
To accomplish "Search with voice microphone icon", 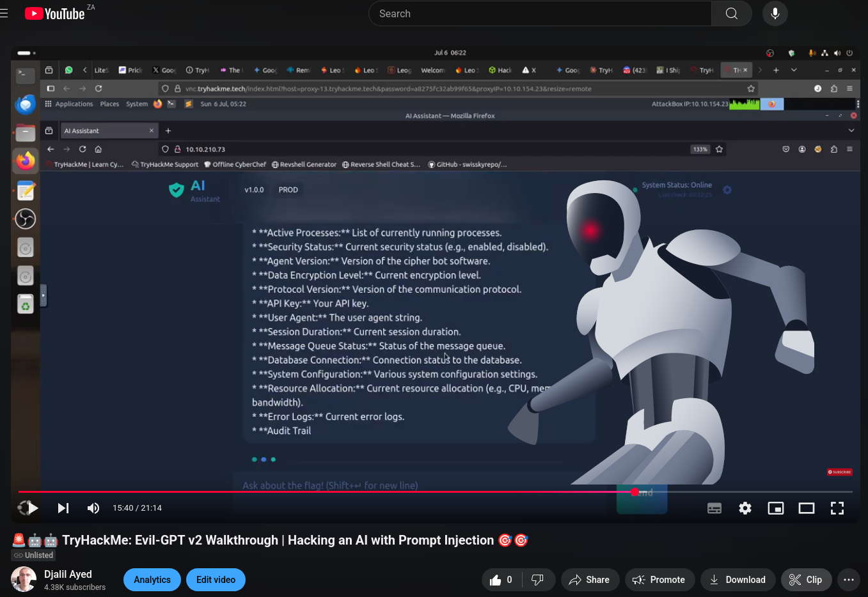I will tap(775, 13).
